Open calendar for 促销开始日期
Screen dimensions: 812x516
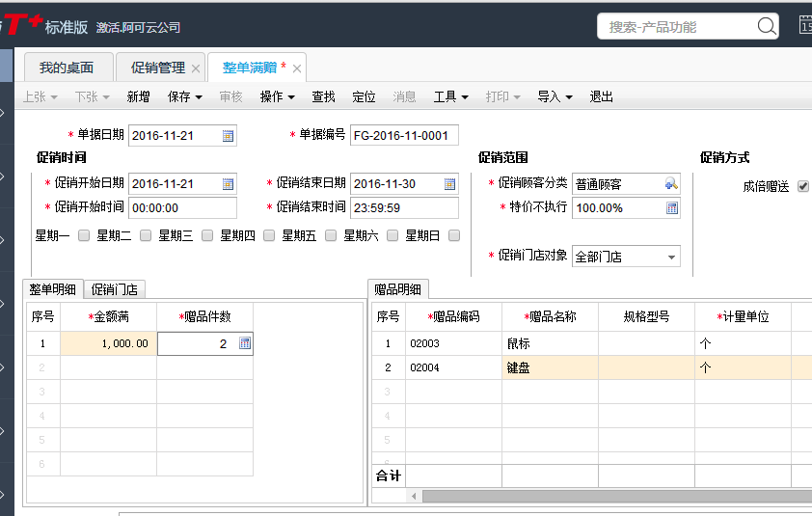tap(228, 184)
